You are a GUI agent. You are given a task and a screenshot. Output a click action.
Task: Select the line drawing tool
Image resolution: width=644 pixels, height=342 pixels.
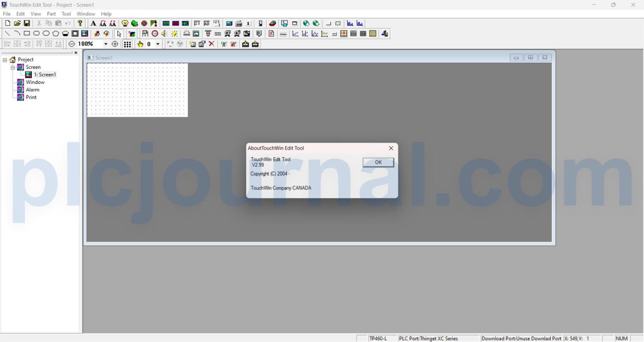(x=7, y=33)
